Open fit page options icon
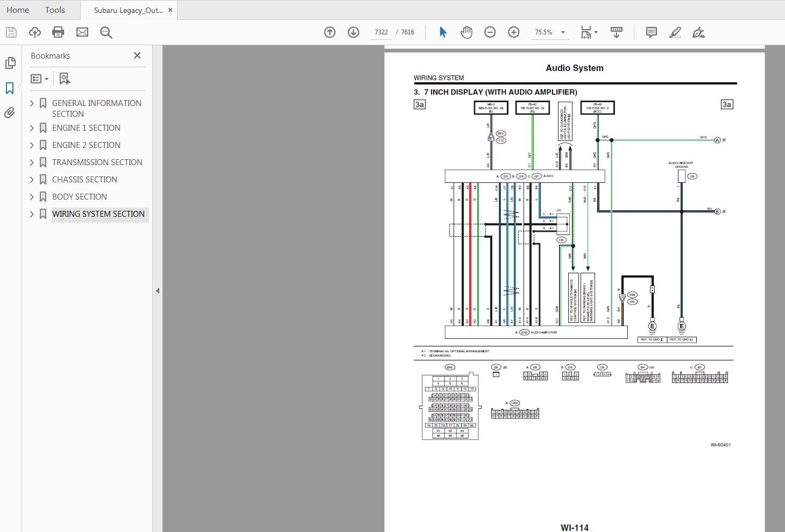This screenshot has height=532, width=785. pos(589,32)
